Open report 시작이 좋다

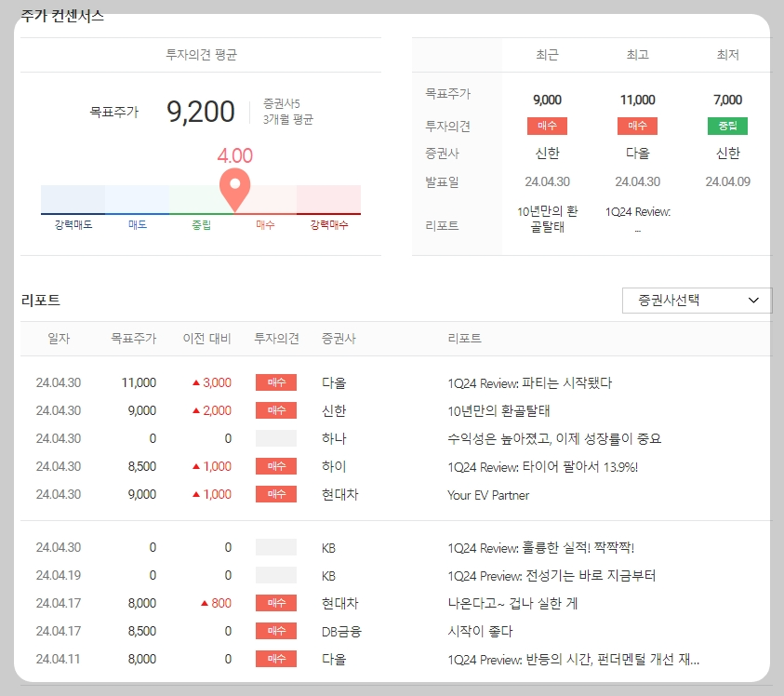480,632
